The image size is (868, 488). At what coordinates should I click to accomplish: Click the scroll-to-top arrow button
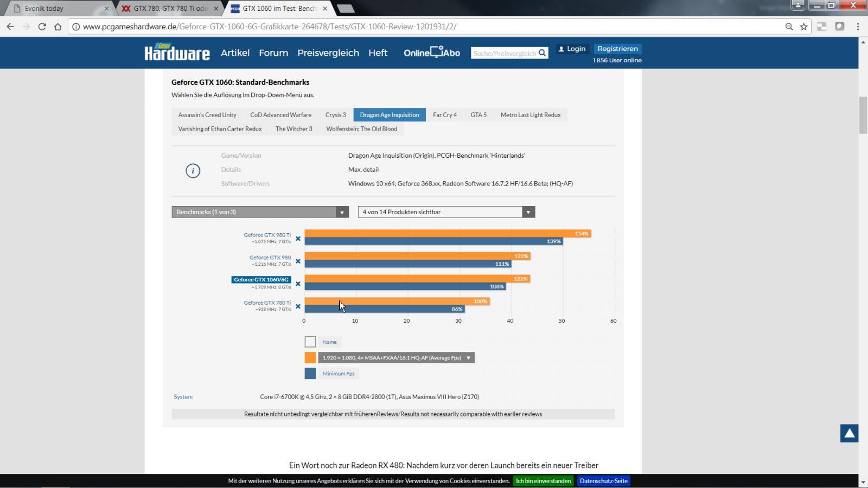point(850,433)
